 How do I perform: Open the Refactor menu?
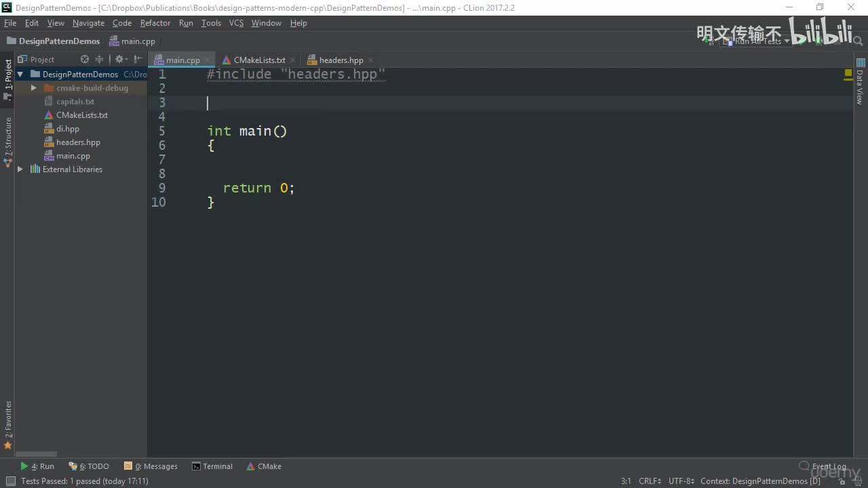(x=155, y=23)
